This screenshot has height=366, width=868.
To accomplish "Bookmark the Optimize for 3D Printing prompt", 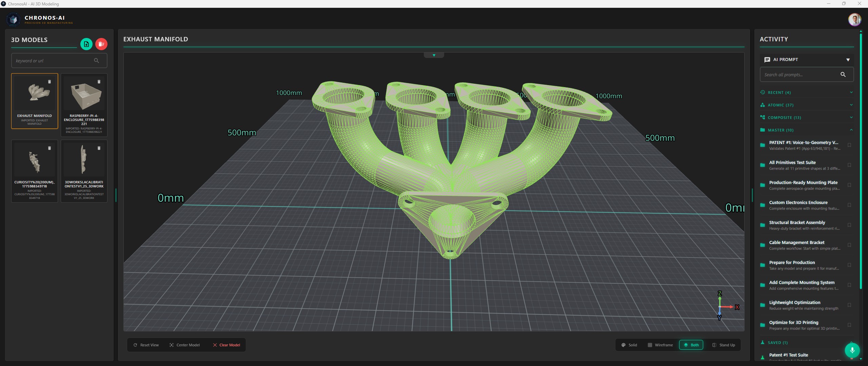I will (849, 325).
